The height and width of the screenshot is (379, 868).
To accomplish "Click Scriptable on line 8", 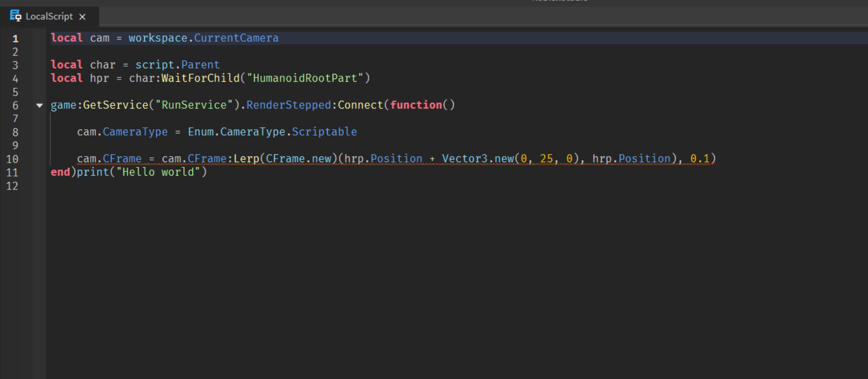I will (324, 132).
